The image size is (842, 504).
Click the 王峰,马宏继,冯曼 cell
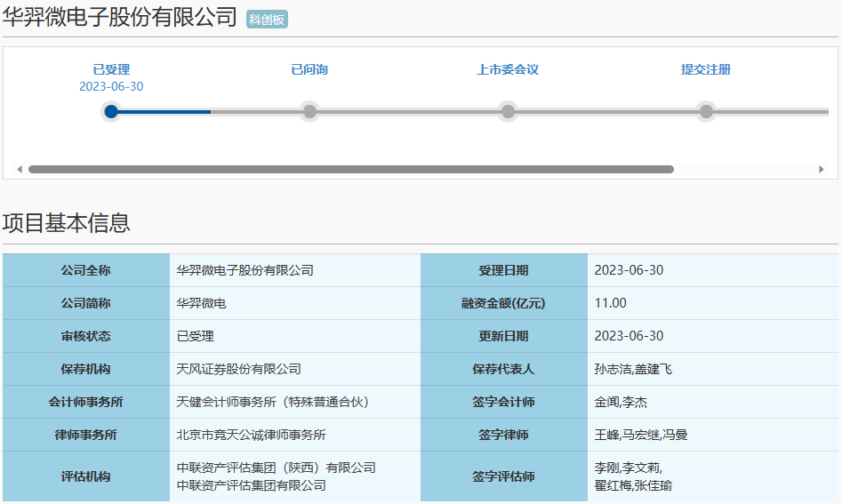(712, 435)
